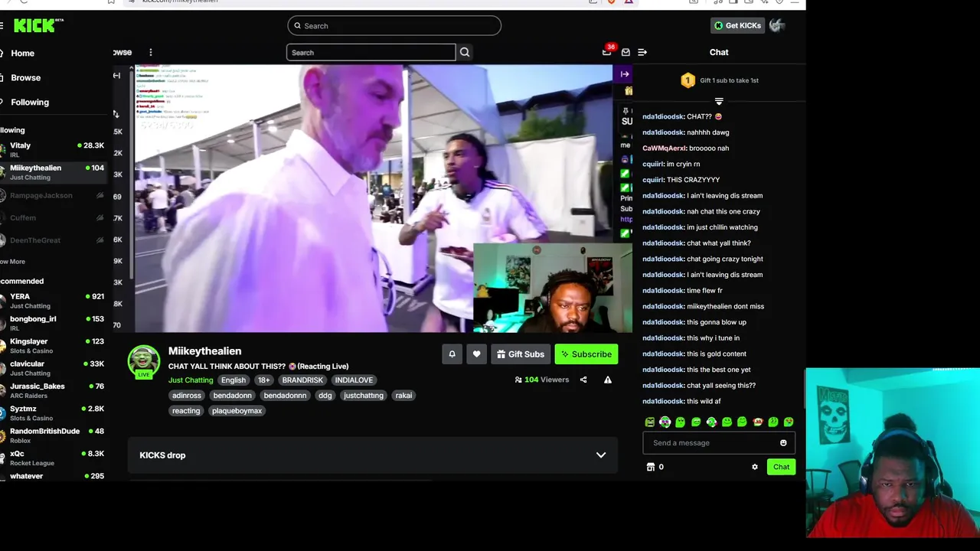Expand the KICKS drop section
The height and width of the screenshot is (551, 980).
tap(601, 455)
